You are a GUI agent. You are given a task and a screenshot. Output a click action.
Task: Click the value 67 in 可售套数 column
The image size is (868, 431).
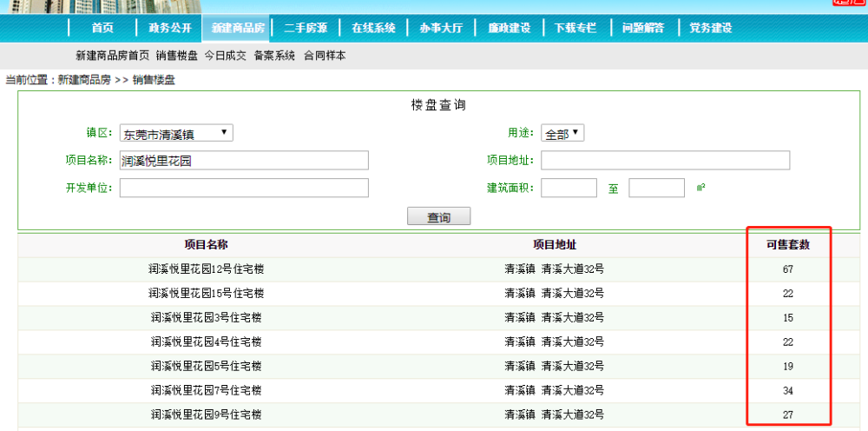(788, 269)
